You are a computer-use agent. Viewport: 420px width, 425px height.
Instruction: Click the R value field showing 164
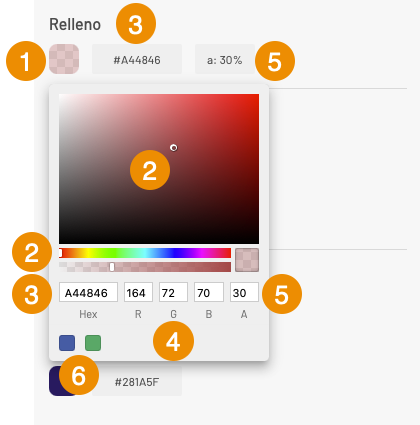(138, 292)
